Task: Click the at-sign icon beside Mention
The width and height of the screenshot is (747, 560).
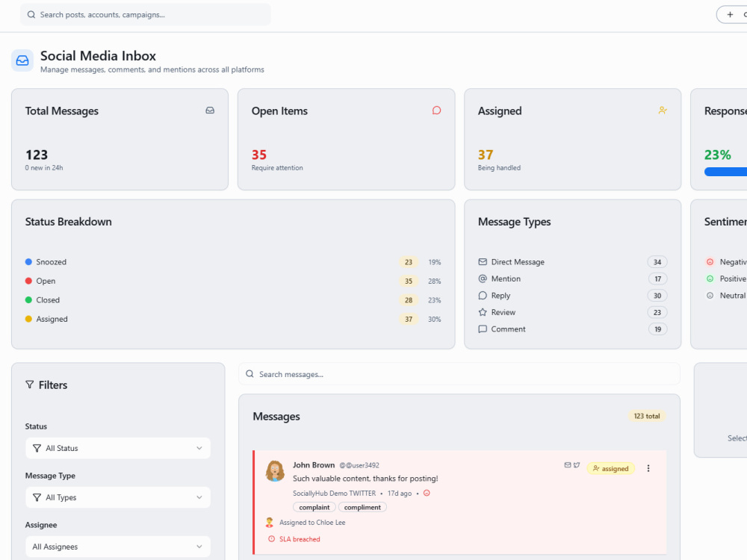Action: (483, 279)
